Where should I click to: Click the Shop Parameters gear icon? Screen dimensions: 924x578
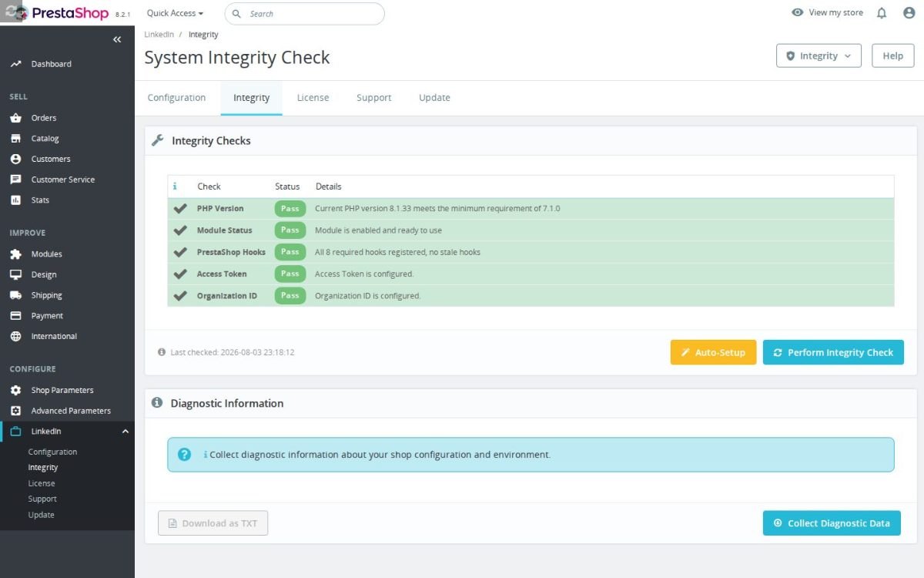(x=15, y=390)
